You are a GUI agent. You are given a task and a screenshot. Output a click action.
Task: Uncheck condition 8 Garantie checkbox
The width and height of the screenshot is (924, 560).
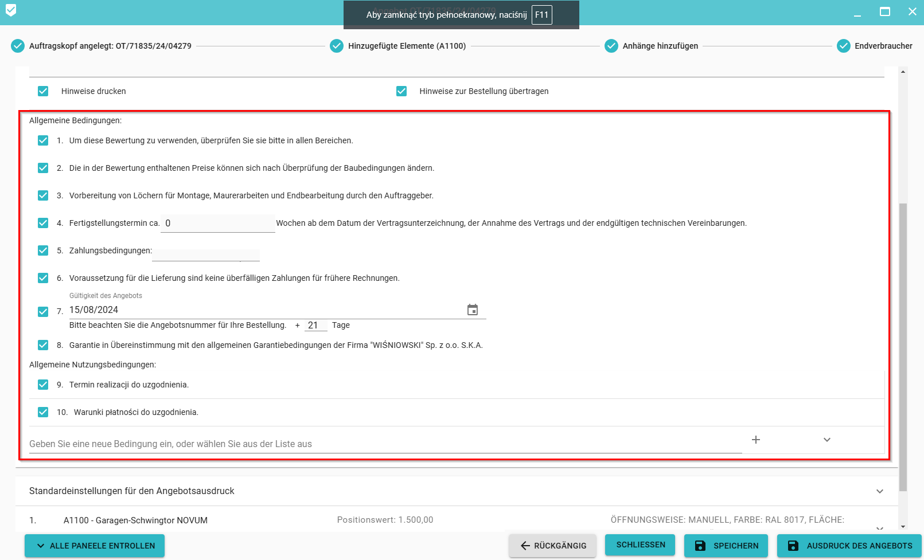coord(43,345)
